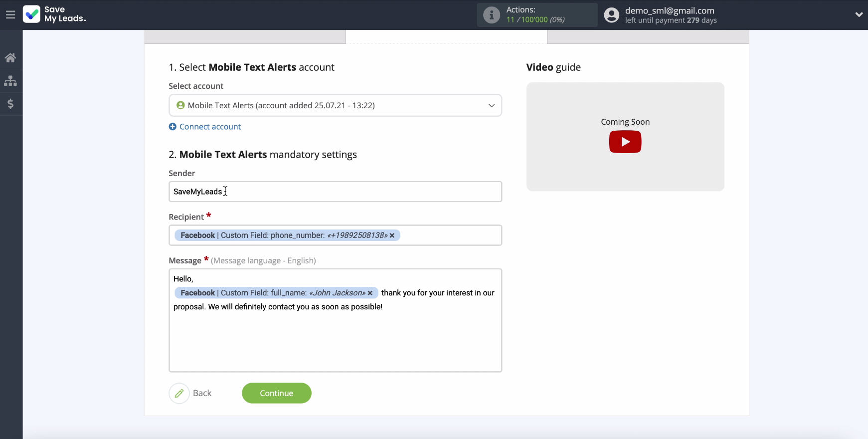868x439 pixels.
Task: Click the Back pencil icon
Action: 179,393
